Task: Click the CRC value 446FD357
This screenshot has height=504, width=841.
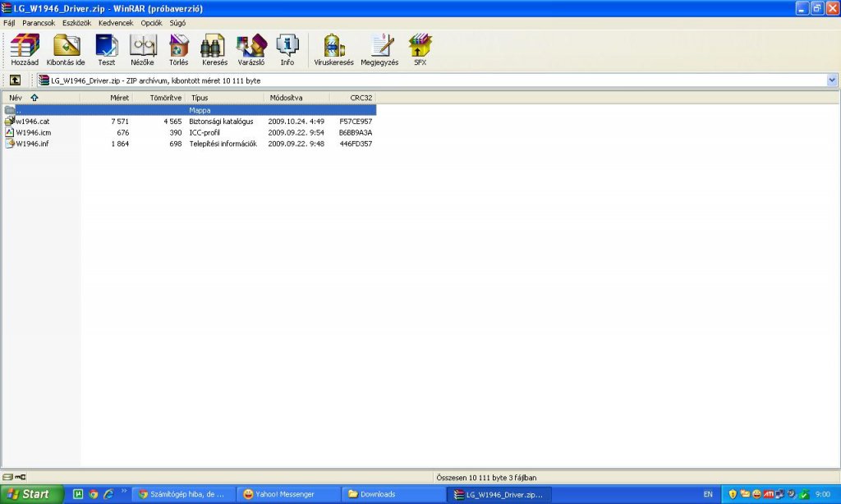Action: point(356,144)
